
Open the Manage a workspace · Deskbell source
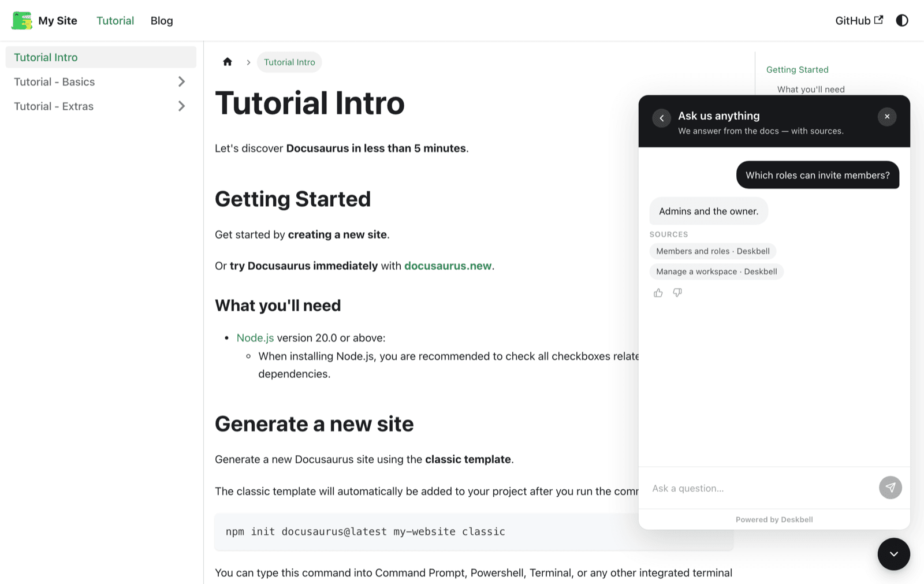pyautogui.click(x=717, y=271)
